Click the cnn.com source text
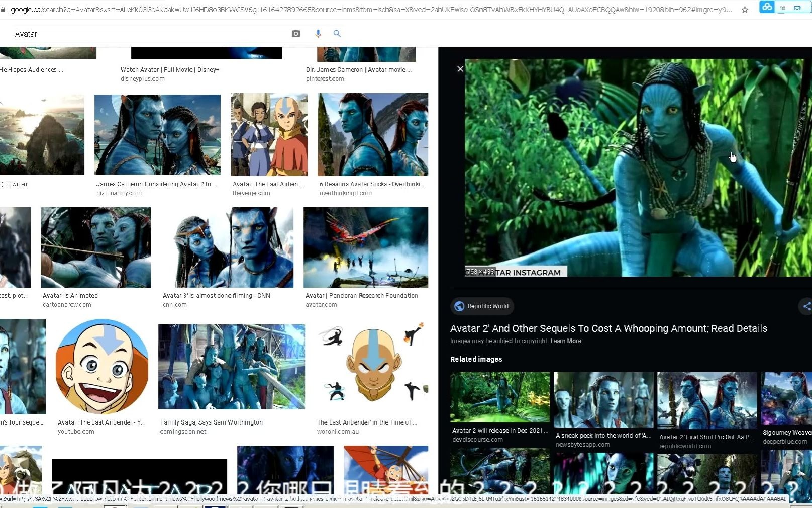The image size is (812, 508). 175,305
